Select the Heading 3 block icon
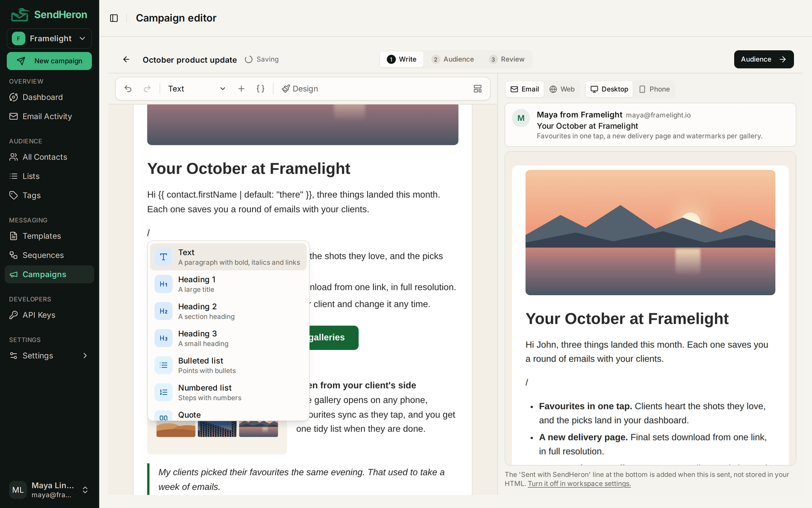 point(163,338)
